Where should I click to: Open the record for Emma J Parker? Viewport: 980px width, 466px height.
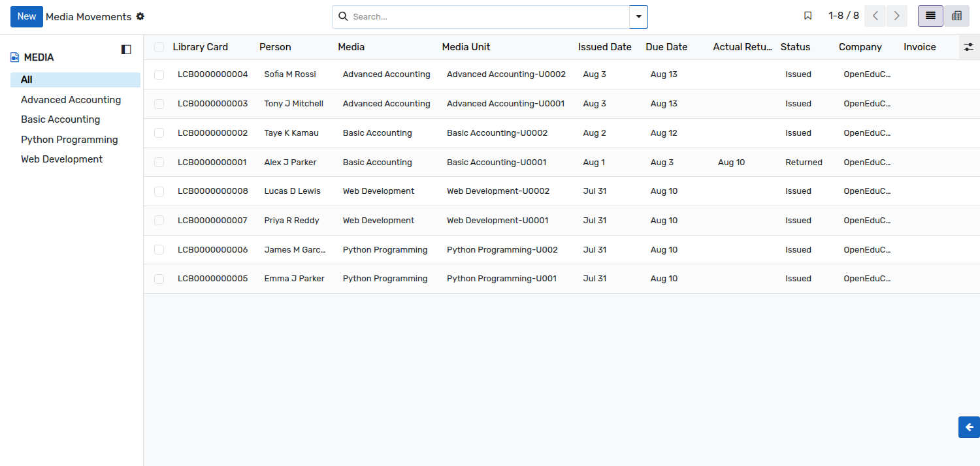pos(294,279)
